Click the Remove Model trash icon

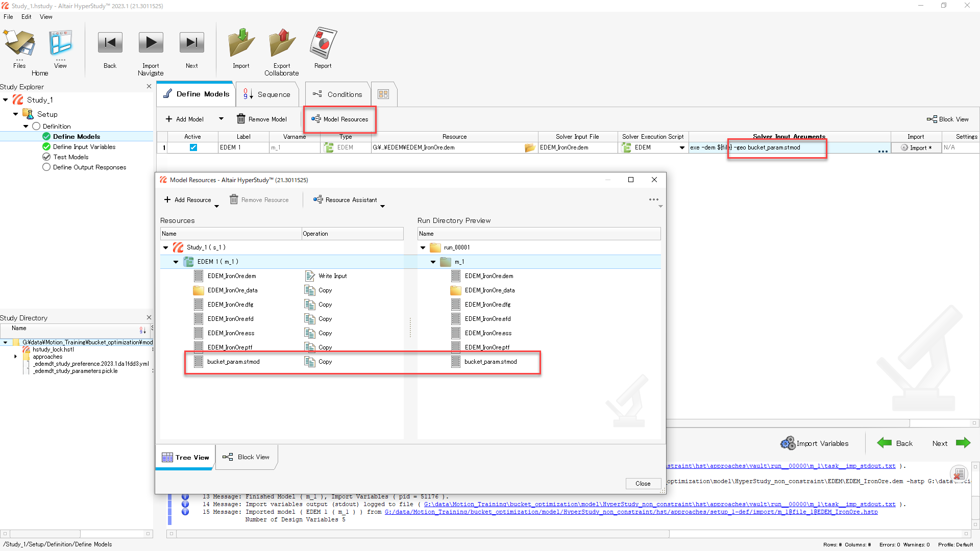pos(241,119)
